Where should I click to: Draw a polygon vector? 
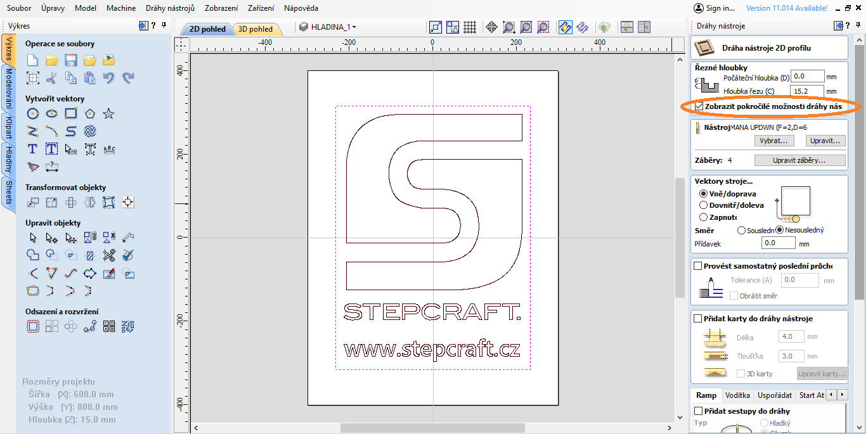(x=90, y=113)
